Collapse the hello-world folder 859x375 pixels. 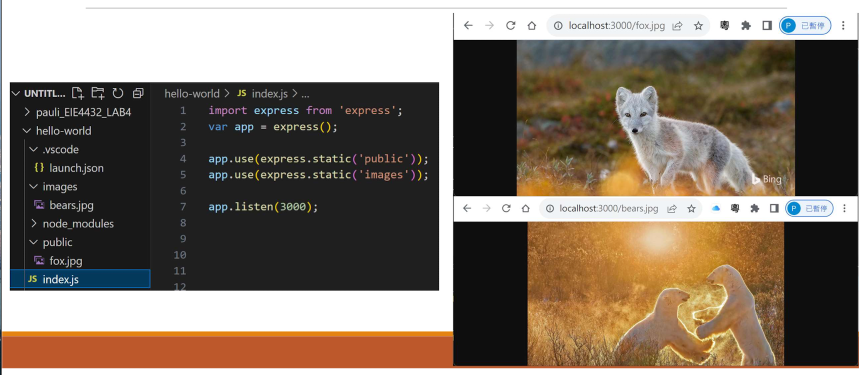pos(58,131)
